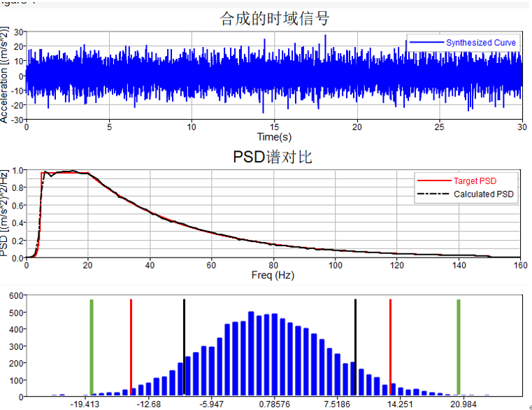Click the title 合成的时域信号
Viewport: 532px width, 410px height.
click(x=274, y=18)
